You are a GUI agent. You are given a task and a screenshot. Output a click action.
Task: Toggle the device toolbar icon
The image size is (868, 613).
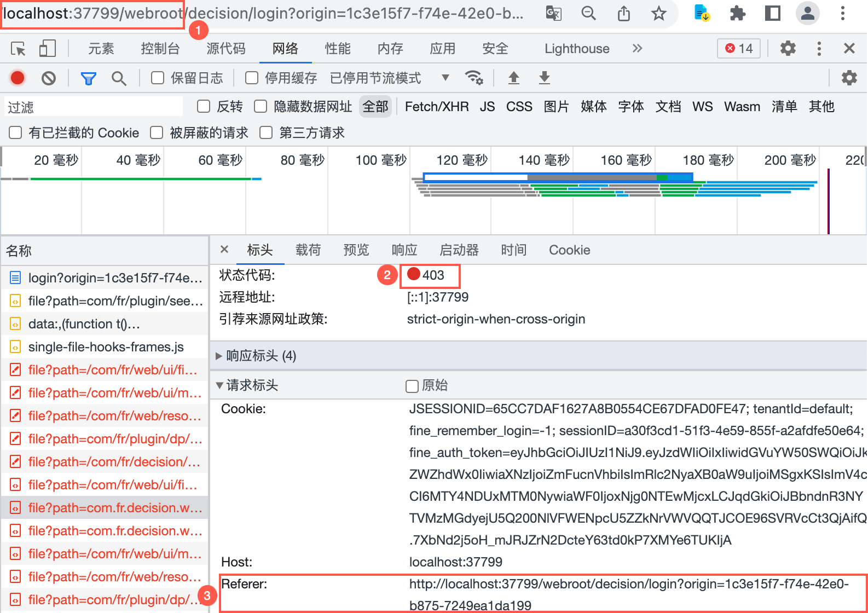pos(48,49)
